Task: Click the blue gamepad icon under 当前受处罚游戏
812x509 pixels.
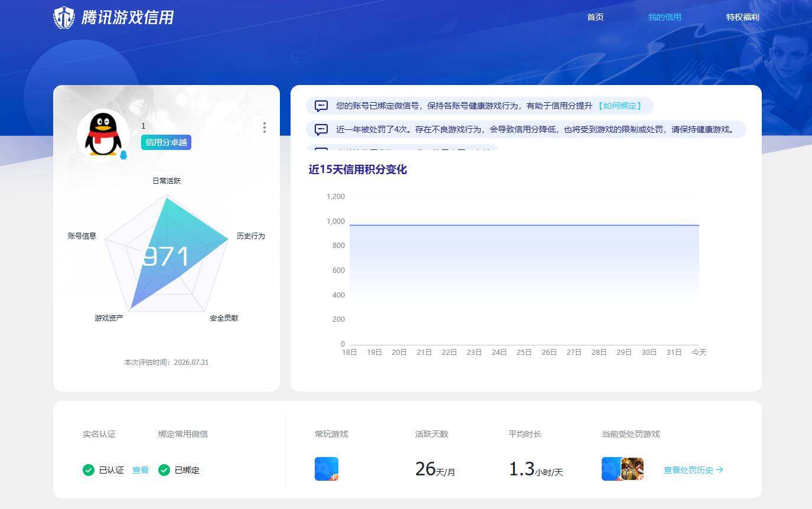Action: click(x=611, y=469)
